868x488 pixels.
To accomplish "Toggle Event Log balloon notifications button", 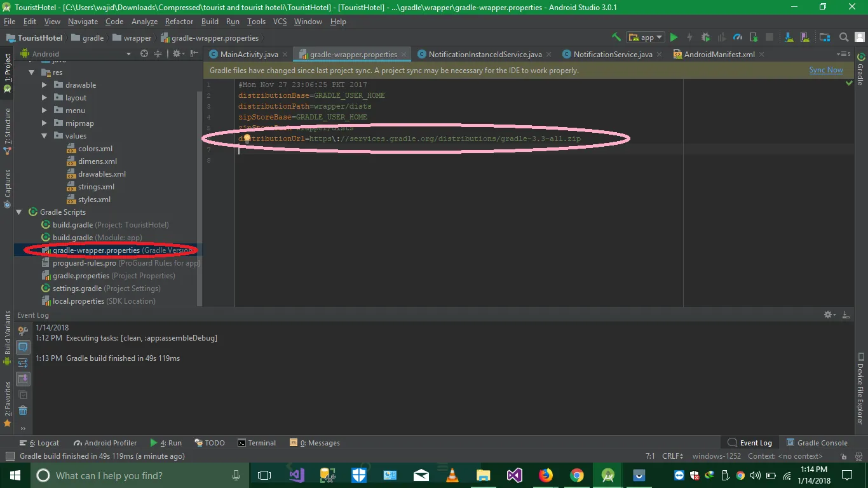I will (23, 347).
